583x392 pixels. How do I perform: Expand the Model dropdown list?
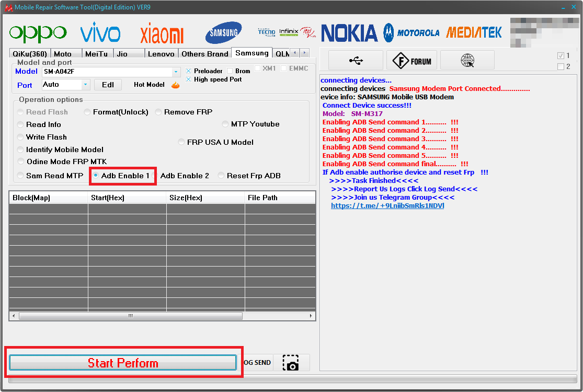tap(176, 72)
